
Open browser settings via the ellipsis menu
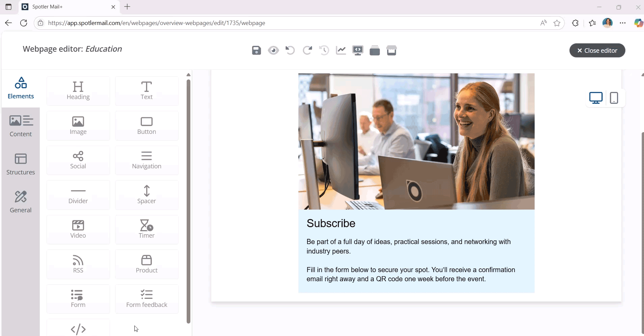pyautogui.click(x=623, y=23)
